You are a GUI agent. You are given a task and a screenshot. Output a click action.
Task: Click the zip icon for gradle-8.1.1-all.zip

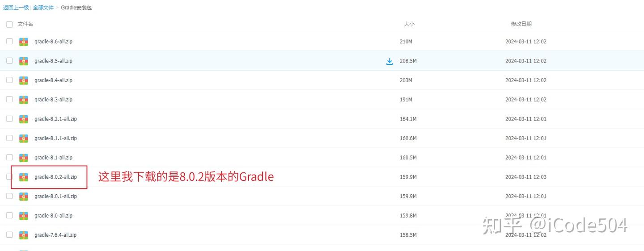(x=24, y=138)
